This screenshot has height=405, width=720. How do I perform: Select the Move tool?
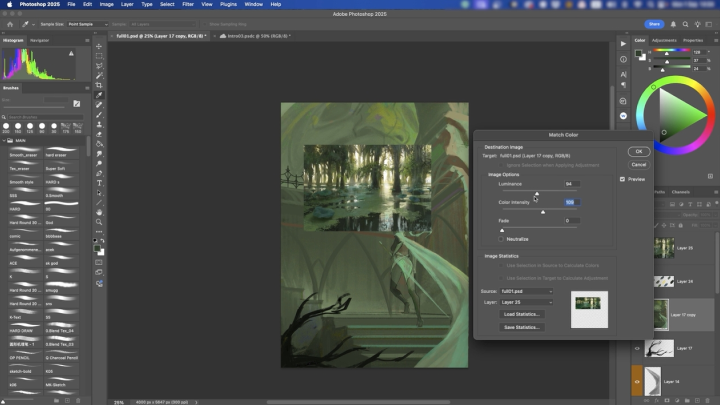click(100, 46)
